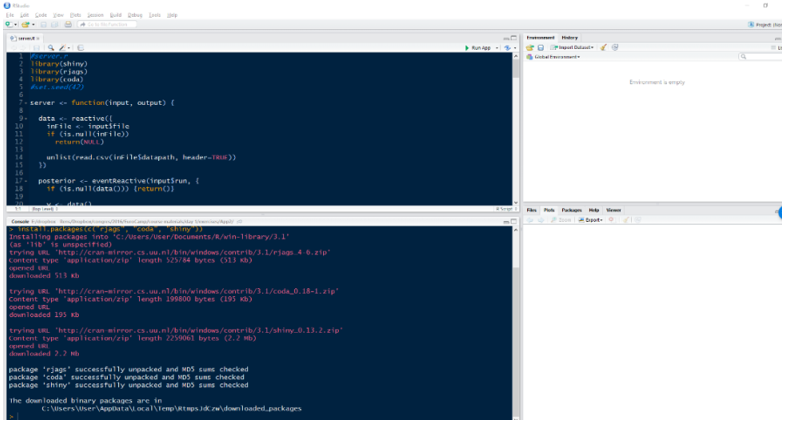The image size is (786, 422).
Task: Maximize the Console pane
Action: pos(513,221)
